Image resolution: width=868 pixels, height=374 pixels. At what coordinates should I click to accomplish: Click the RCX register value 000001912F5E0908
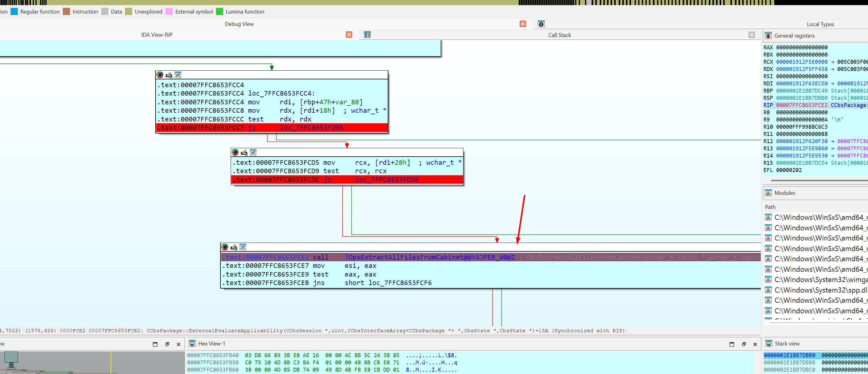(x=802, y=62)
